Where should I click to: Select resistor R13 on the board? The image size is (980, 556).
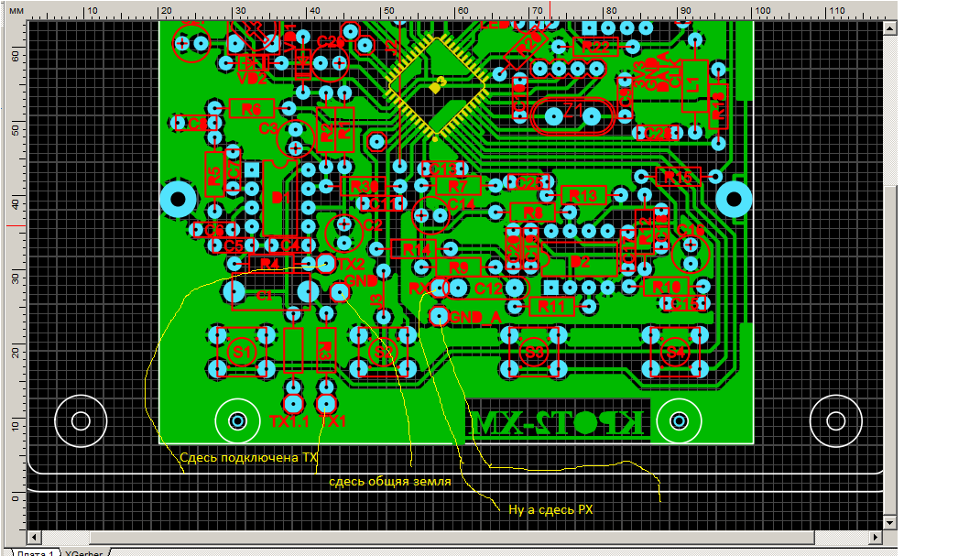[583, 195]
